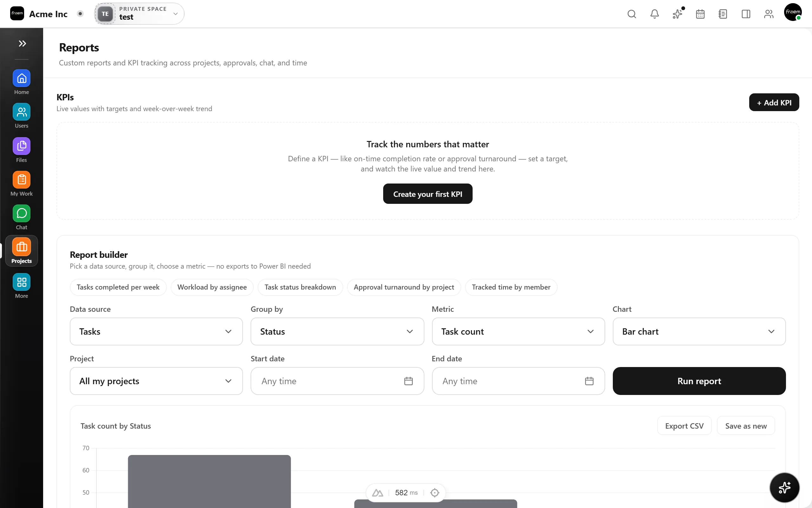
Task: Select Projects in the sidebar
Action: (22, 251)
